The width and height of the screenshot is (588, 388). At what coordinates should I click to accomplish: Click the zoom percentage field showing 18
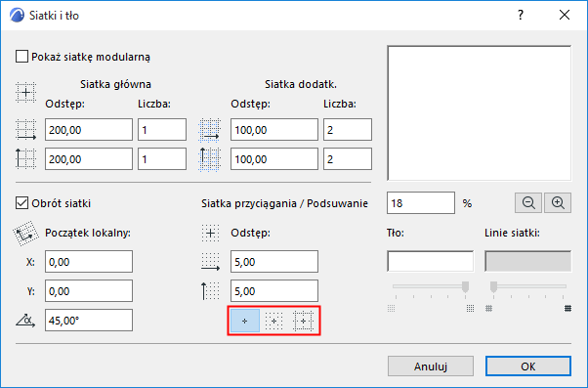tap(421, 203)
